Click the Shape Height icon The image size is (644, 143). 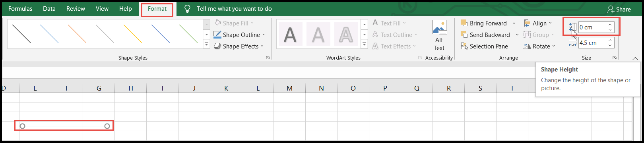[572, 27]
